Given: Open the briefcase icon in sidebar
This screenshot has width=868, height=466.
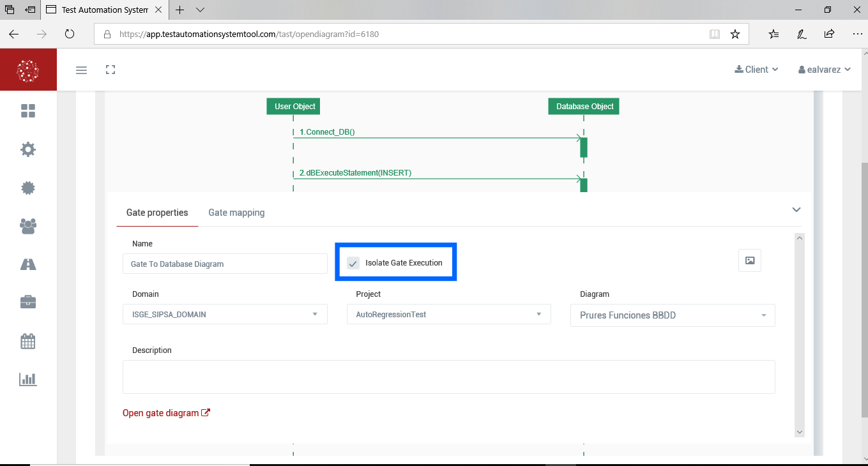Looking at the screenshot, I should (28, 302).
